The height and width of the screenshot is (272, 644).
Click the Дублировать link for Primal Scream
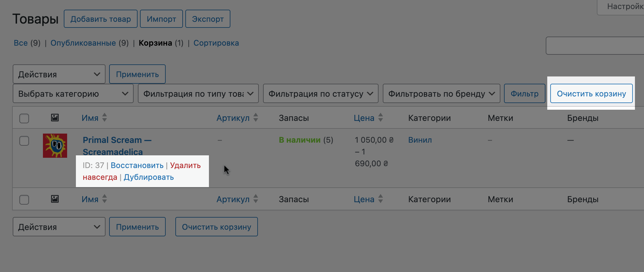click(x=149, y=177)
